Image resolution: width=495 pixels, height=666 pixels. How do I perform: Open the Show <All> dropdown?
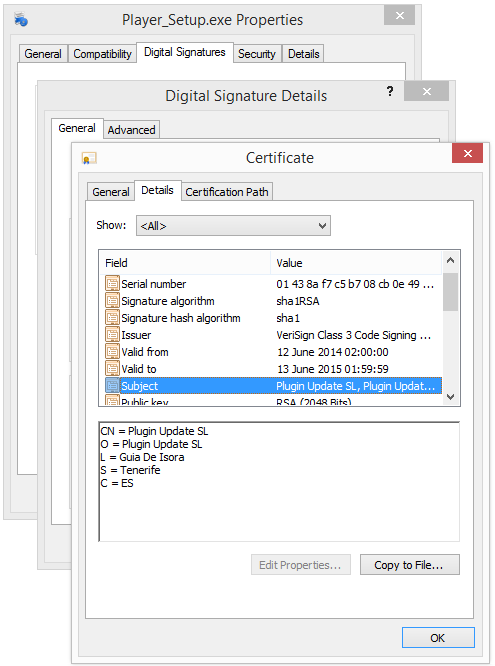[233, 226]
